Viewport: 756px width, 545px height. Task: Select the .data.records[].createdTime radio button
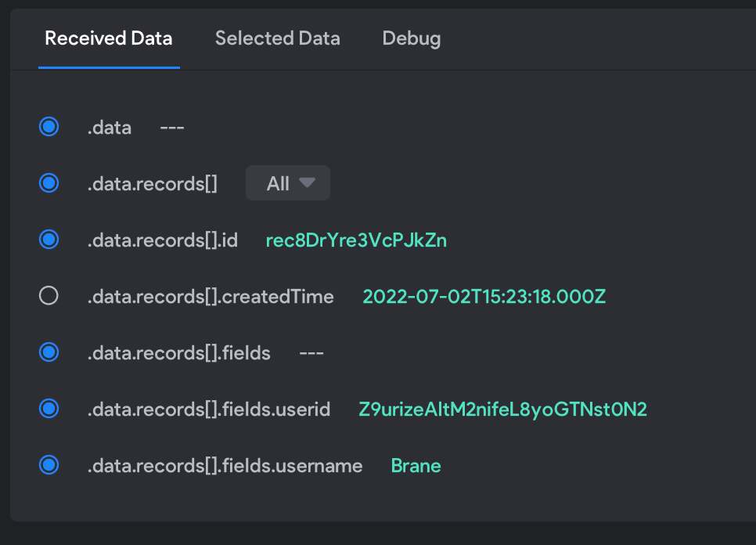pyautogui.click(x=49, y=296)
